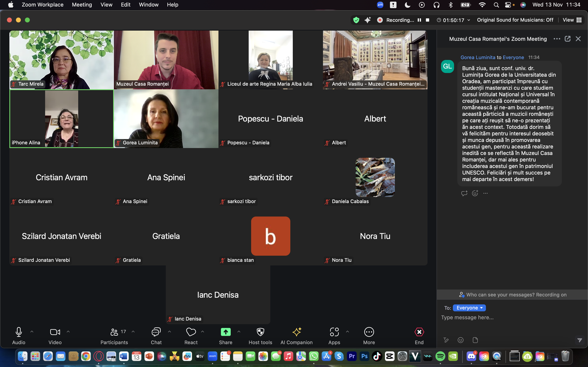588x367 pixels.
Task: Toggle the Video camera button
Action: tap(55, 332)
